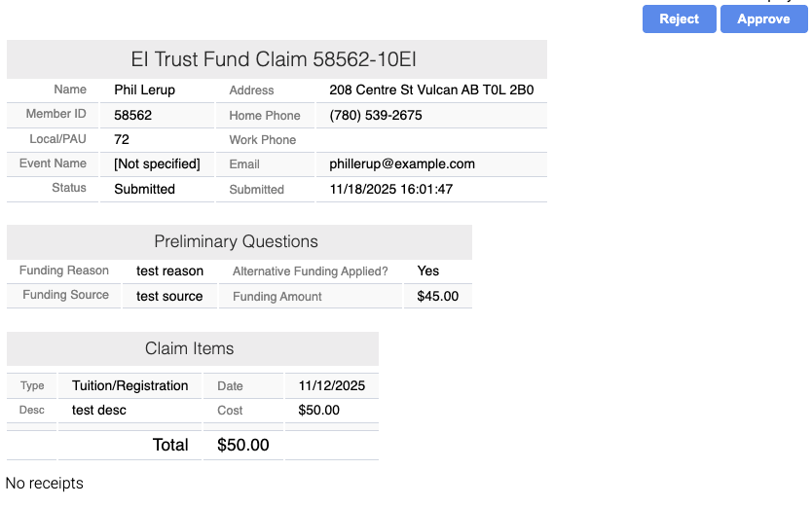Select the Member ID value 58562
The image size is (812, 506).
coord(132,115)
